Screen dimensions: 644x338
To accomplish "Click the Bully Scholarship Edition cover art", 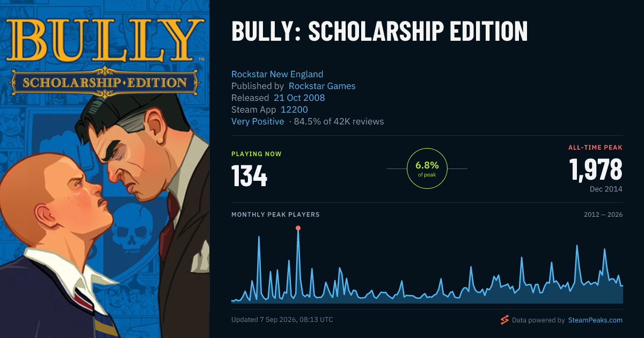I will (x=105, y=169).
